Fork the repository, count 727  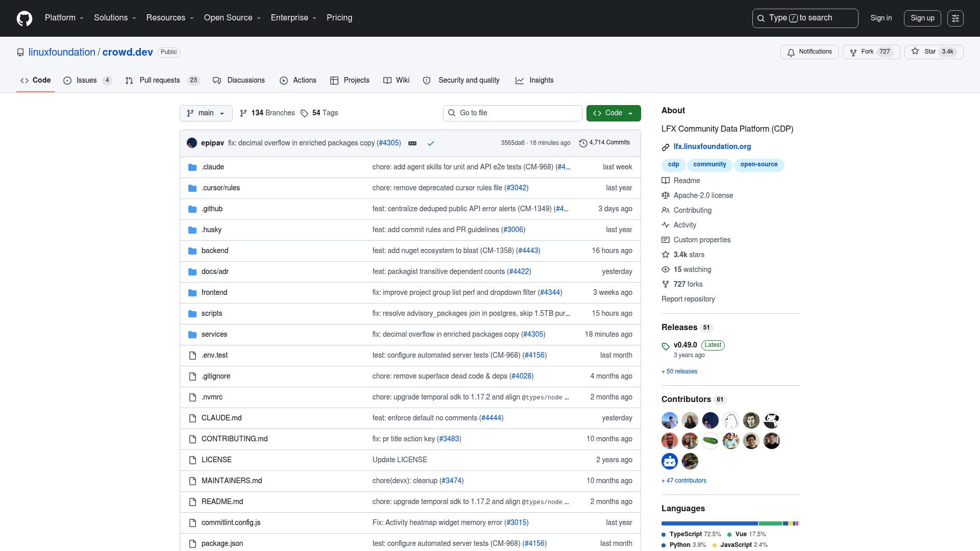871,52
